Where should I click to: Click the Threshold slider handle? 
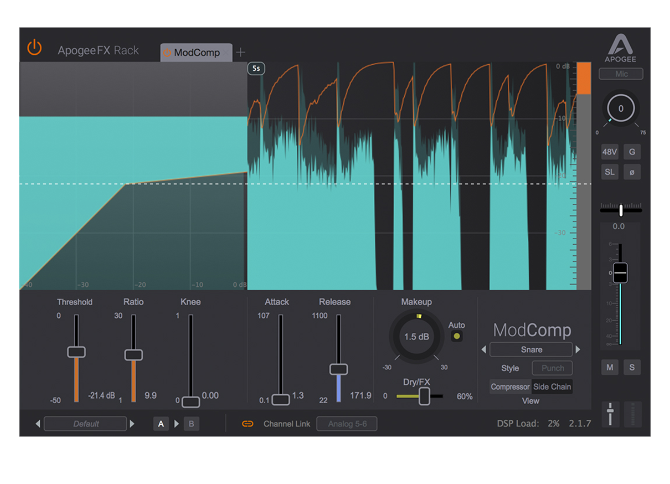pos(76,352)
